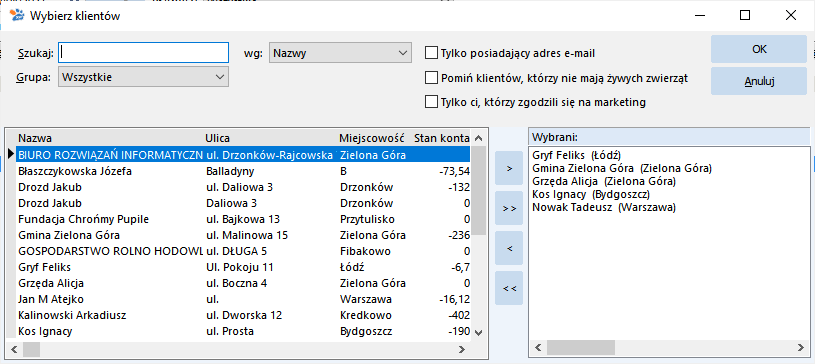Select Nowak Tadeusz (Warszawa) in Wybrani list
Image resolution: width=815 pixels, height=364 pixels.
[x=603, y=207]
